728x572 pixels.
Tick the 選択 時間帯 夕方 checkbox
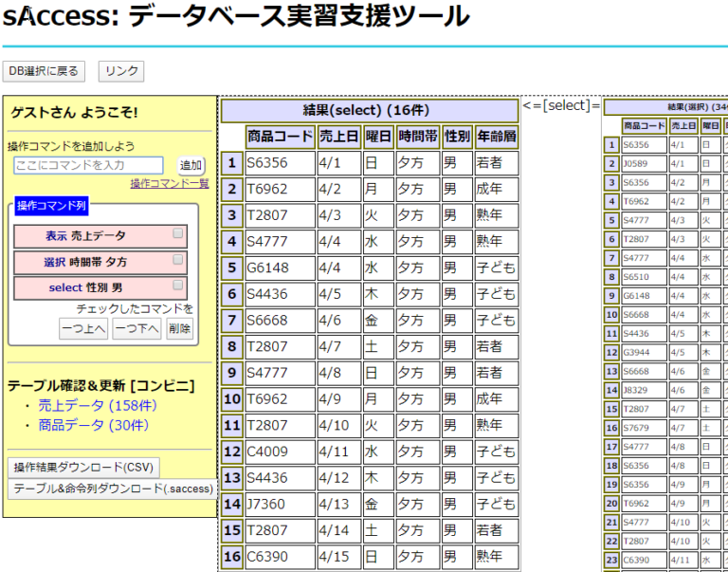point(177,259)
